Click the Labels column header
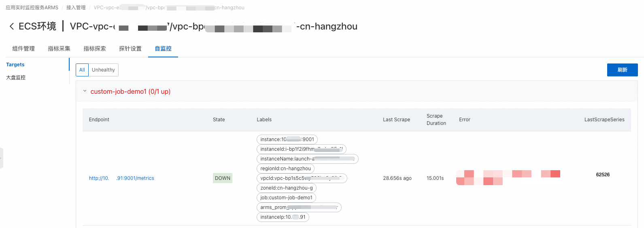 264,120
